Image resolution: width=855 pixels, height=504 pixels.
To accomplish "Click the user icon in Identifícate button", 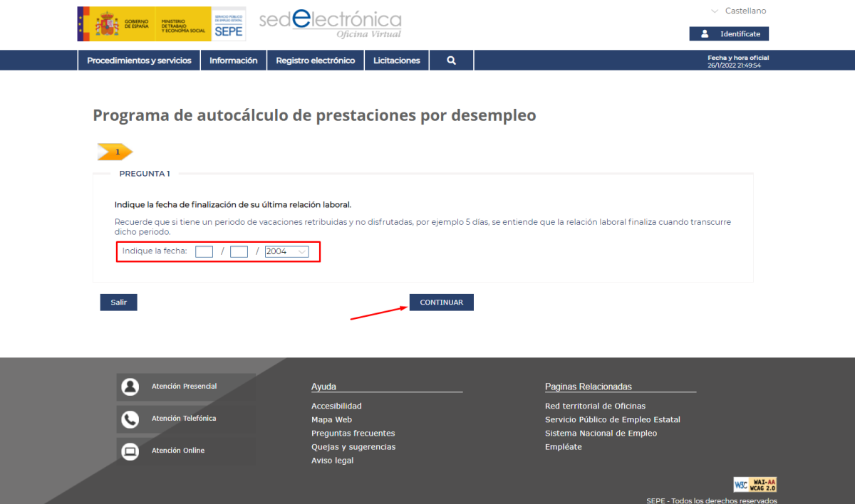I will tap(705, 33).
